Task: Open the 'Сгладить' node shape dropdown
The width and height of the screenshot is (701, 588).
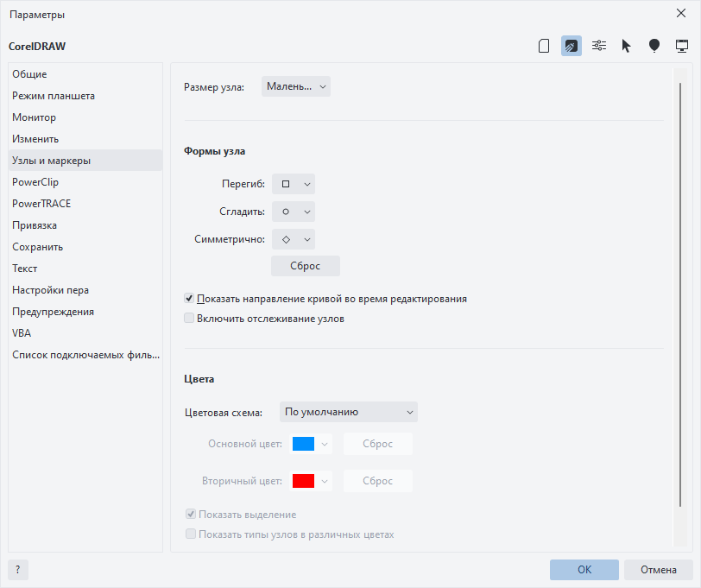Action: point(294,212)
